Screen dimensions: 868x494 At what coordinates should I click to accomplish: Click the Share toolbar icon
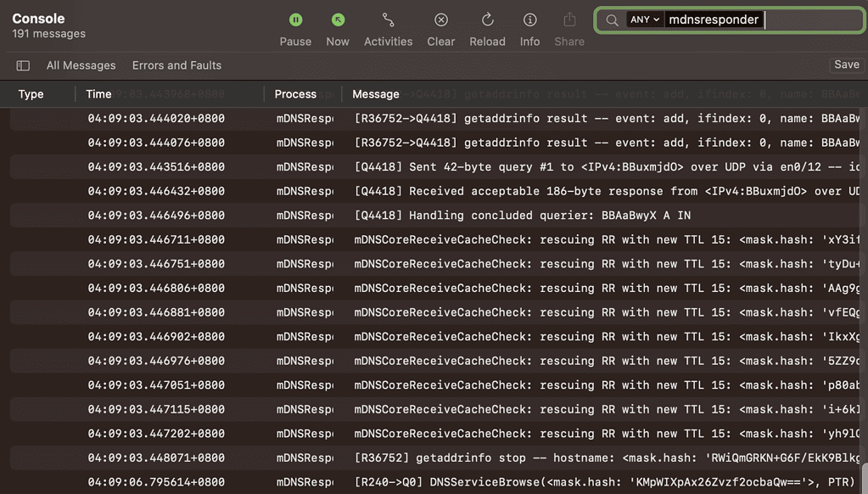coord(569,20)
